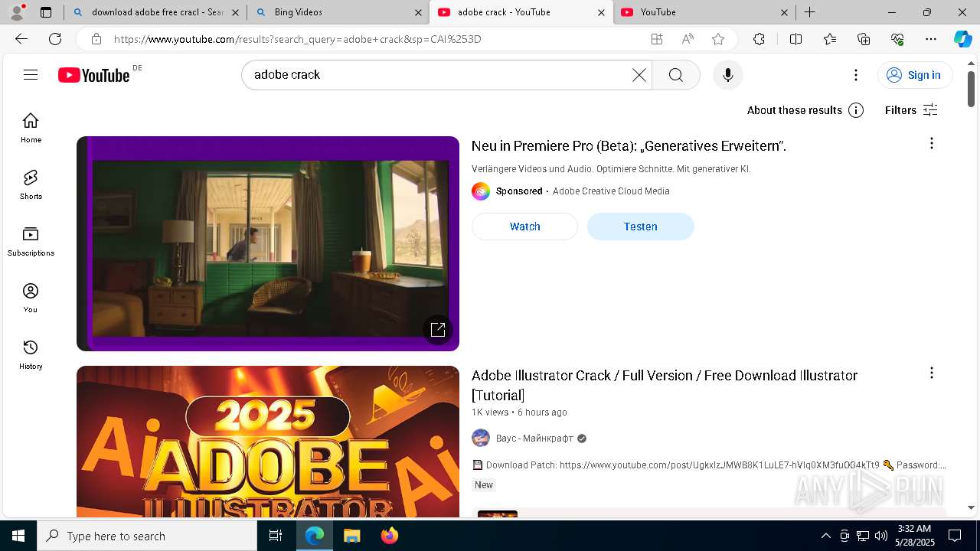Viewport: 980px width, 551px height.
Task: Open the Edge profile icon
Action: [17, 12]
